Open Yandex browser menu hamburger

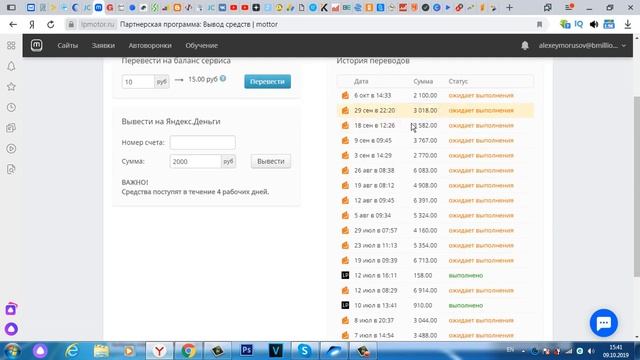(569, 7)
